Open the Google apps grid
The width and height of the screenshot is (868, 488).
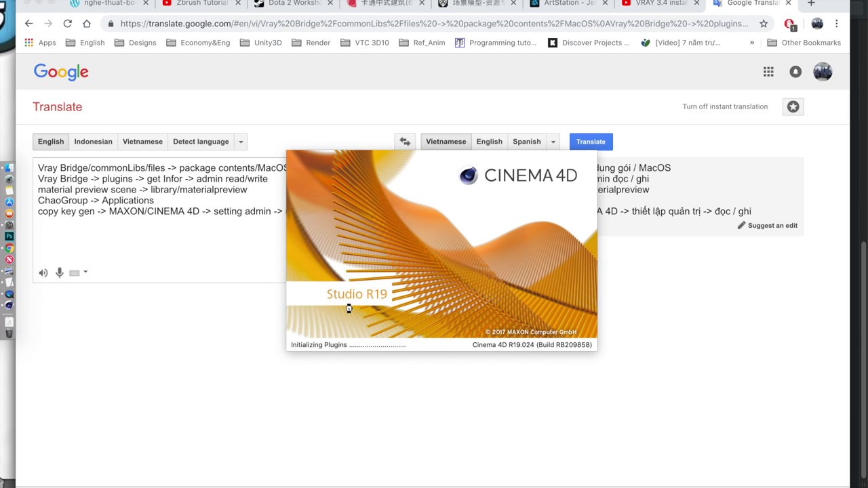pos(768,72)
